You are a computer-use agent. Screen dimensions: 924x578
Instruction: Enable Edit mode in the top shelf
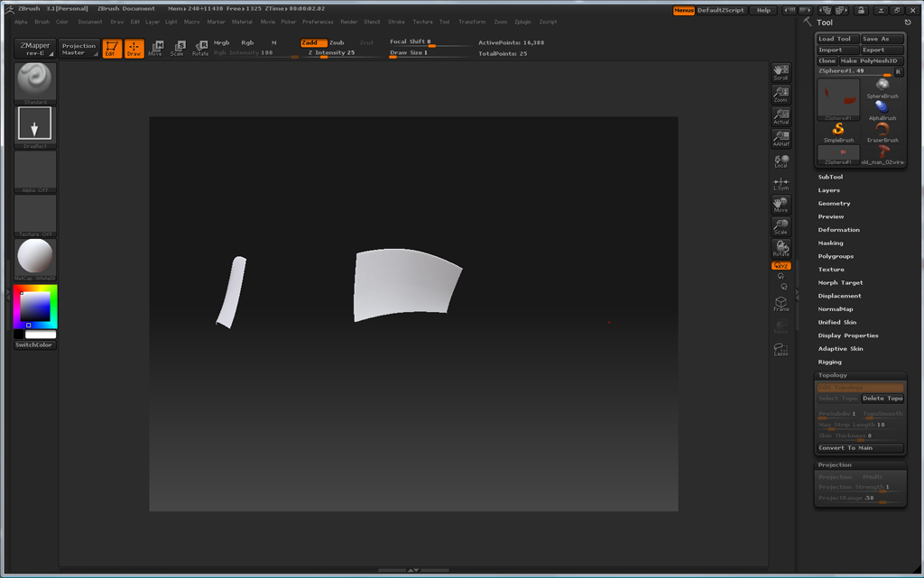coord(112,49)
